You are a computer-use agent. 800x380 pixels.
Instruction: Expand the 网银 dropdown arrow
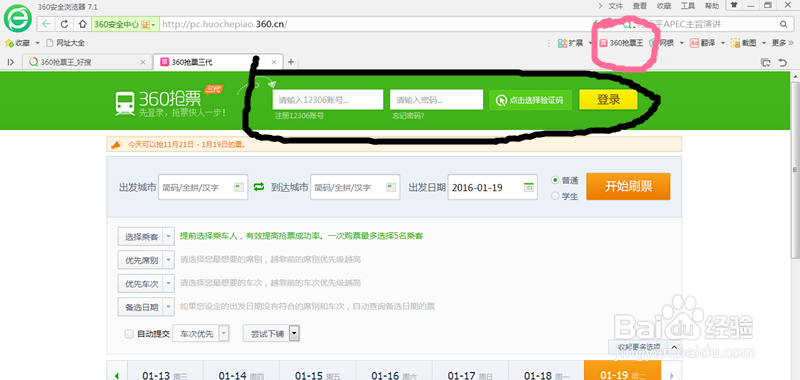[x=682, y=43]
